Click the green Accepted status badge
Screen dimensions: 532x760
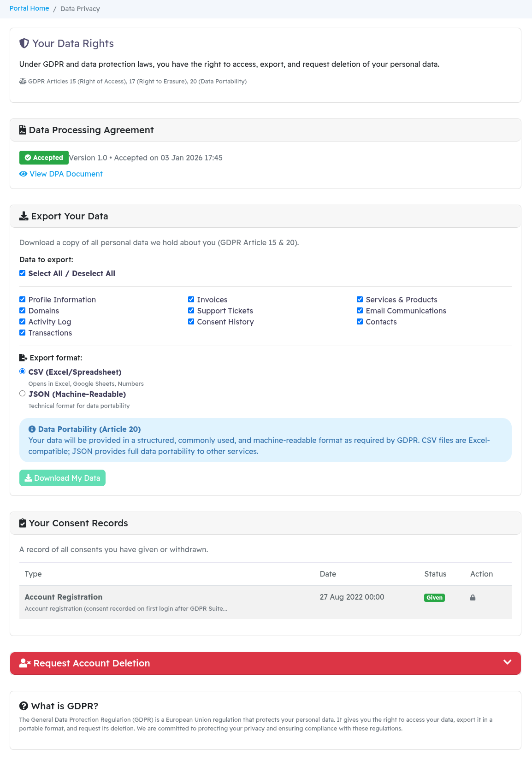coord(44,158)
